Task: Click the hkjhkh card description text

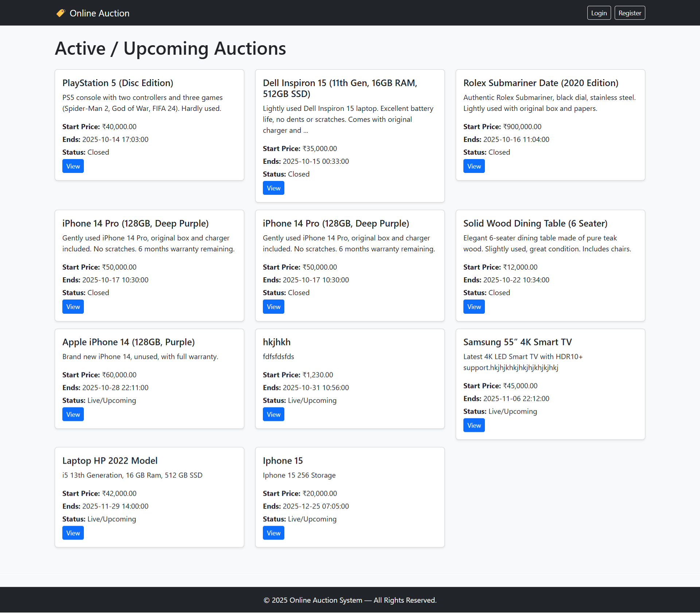Action: (278, 356)
